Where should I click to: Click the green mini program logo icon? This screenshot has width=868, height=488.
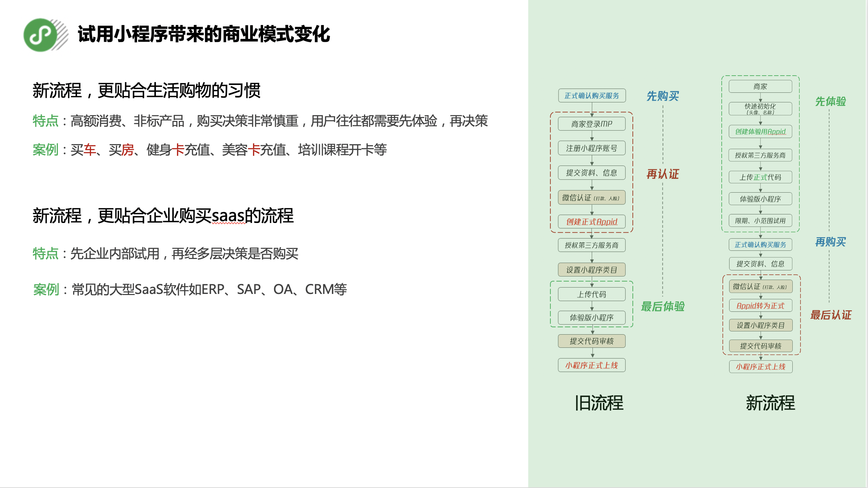(41, 35)
